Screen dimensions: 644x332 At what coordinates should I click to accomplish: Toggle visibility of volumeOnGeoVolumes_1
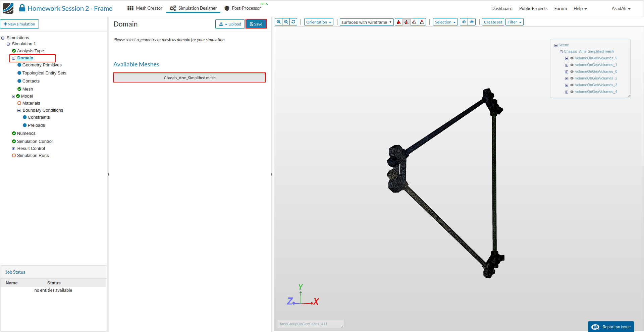[x=572, y=65]
